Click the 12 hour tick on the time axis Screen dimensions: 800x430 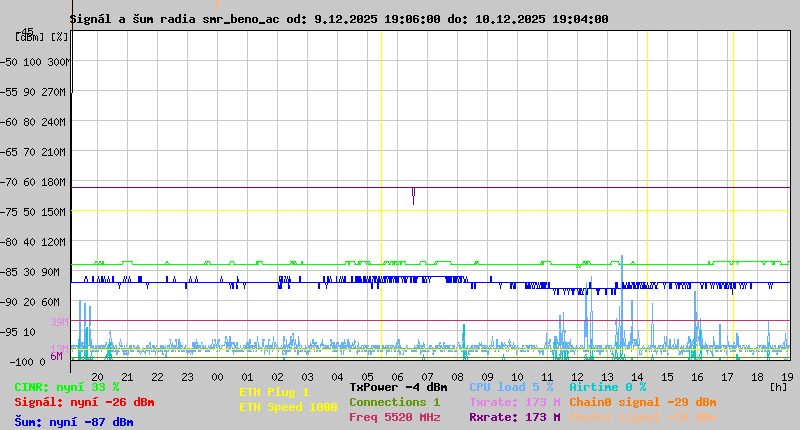tap(578, 376)
